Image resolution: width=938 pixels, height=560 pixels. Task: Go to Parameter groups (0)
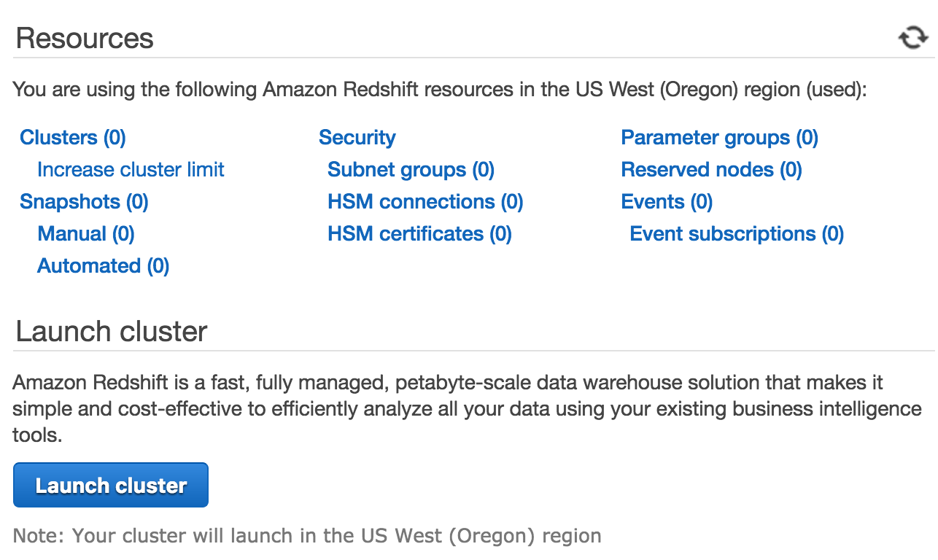(x=720, y=138)
